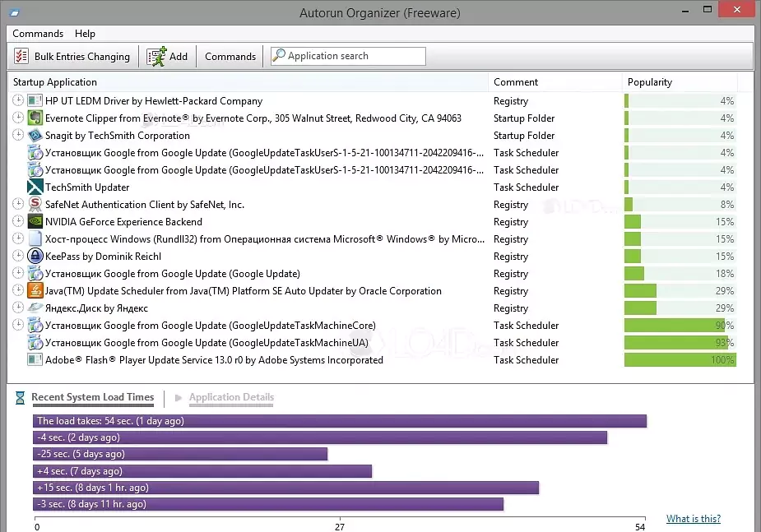Click the Adobe Flash Player Update Service icon
Screen dimensions: 761x532
[33, 359]
